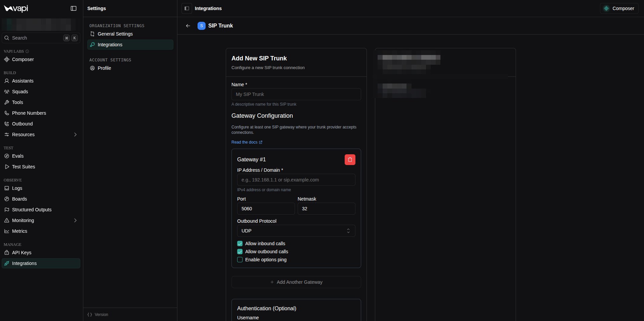Click the Version label at bottom

tap(101, 315)
